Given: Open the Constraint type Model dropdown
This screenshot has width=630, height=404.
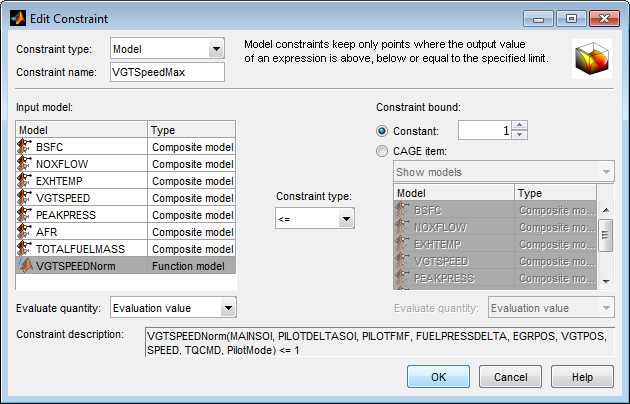Looking at the screenshot, I should click(215, 49).
